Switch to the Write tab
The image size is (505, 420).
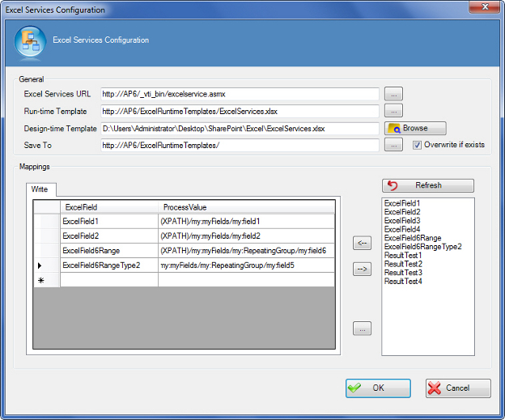pyautogui.click(x=40, y=189)
